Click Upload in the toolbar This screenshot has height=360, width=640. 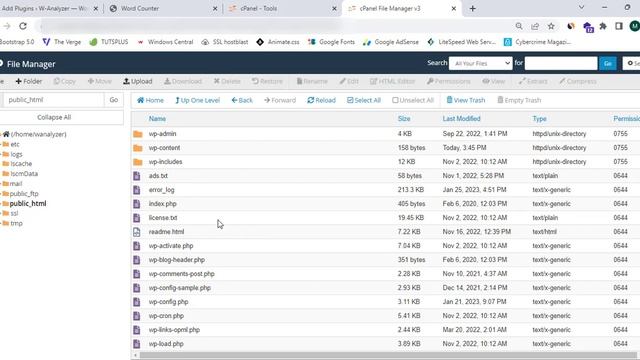click(x=138, y=81)
